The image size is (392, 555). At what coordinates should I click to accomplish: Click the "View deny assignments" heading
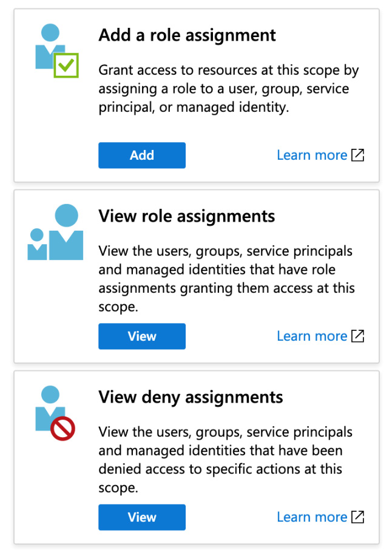191,397
